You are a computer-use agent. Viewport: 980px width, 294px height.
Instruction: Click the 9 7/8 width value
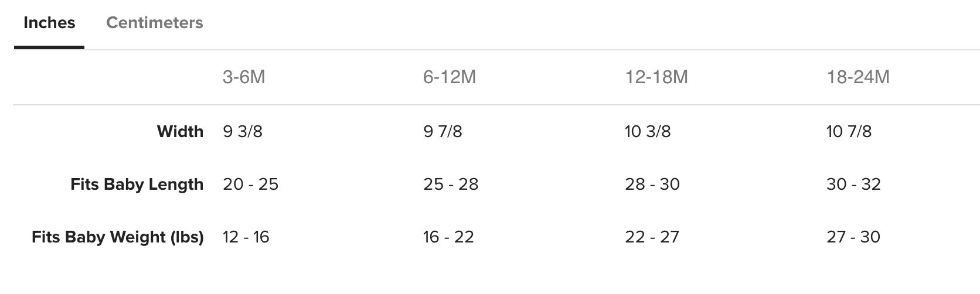pyautogui.click(x=443, y=131)
